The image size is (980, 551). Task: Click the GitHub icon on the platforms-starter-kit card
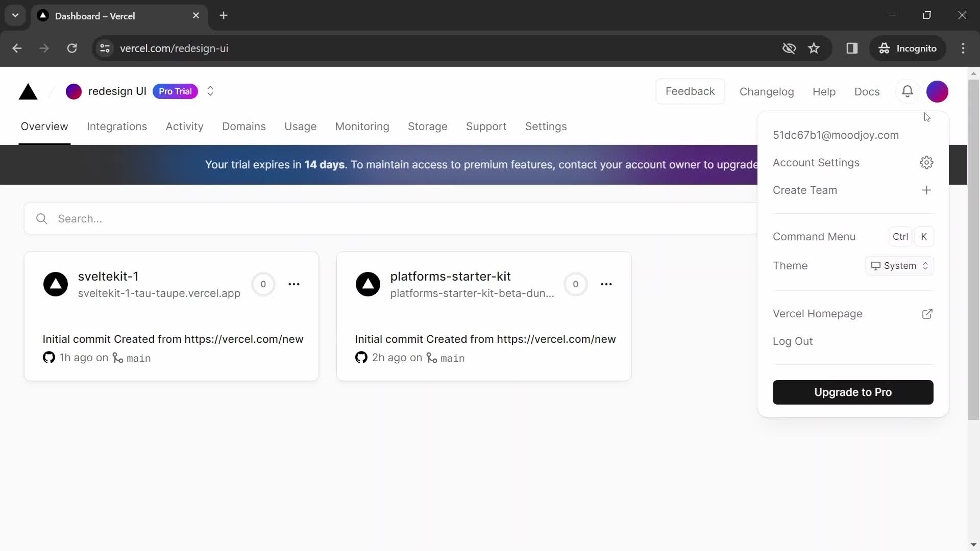pos(361,358)
